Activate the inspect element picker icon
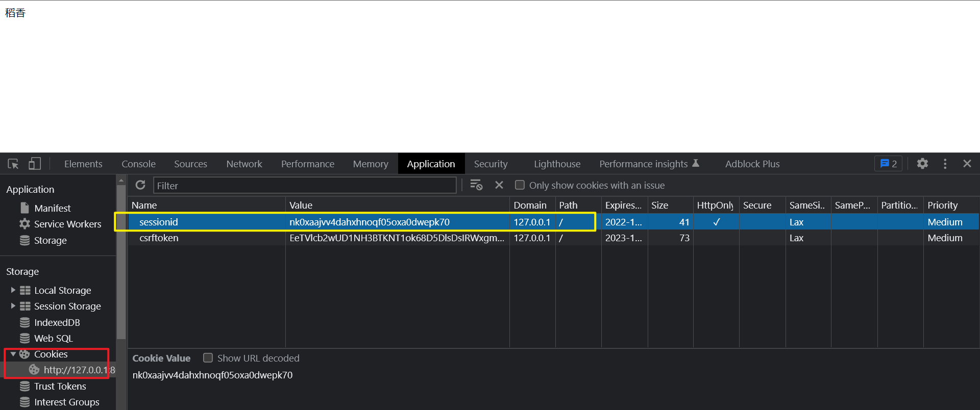The height and width of the screenshot is (410, 980). (x=13, y=164)
